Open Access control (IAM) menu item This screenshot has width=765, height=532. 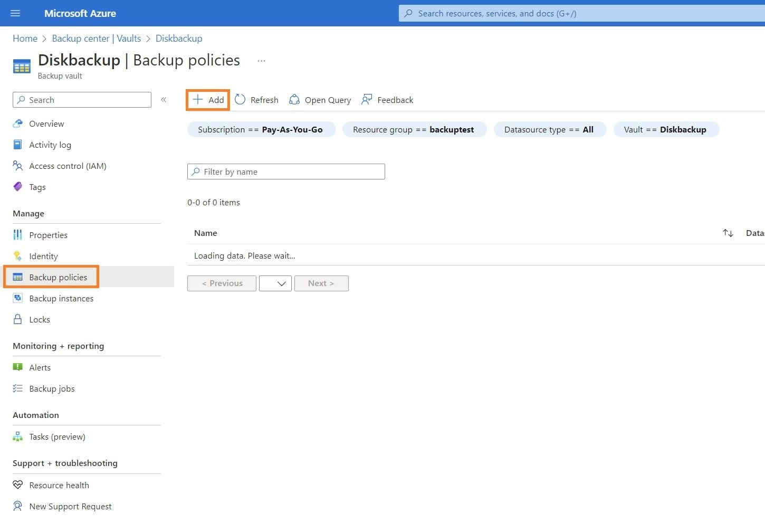coord(68,166)
